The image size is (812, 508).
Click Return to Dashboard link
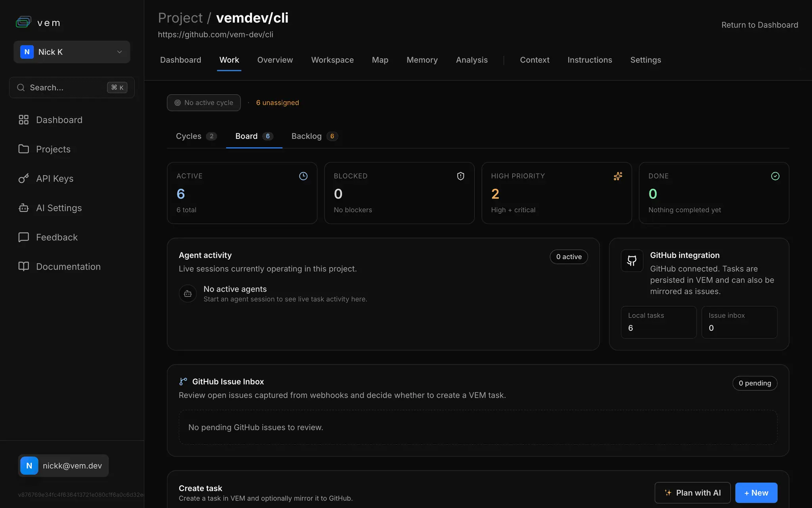point(760,25)
